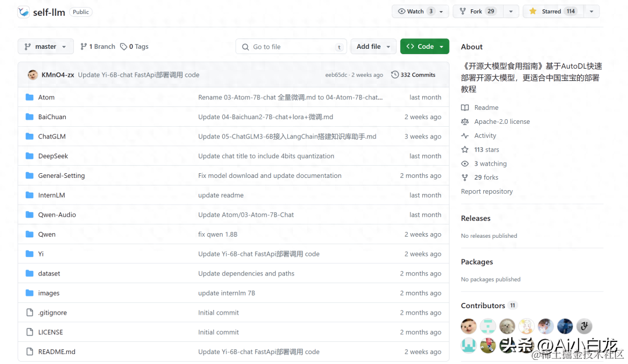Screen dimensions: 628x364
Task: Click the self-llm repository logo avatar
Action: 24,12
